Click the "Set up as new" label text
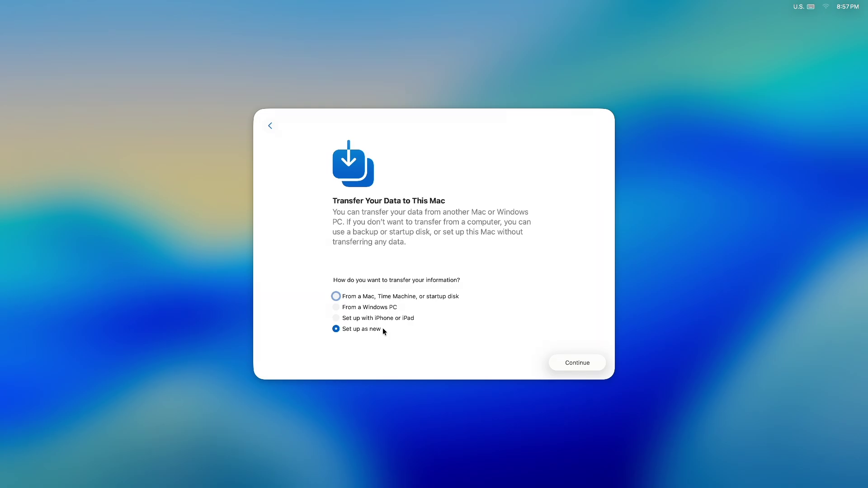The width and height of the screenshot is (868, 488). [x=361, y=328]
